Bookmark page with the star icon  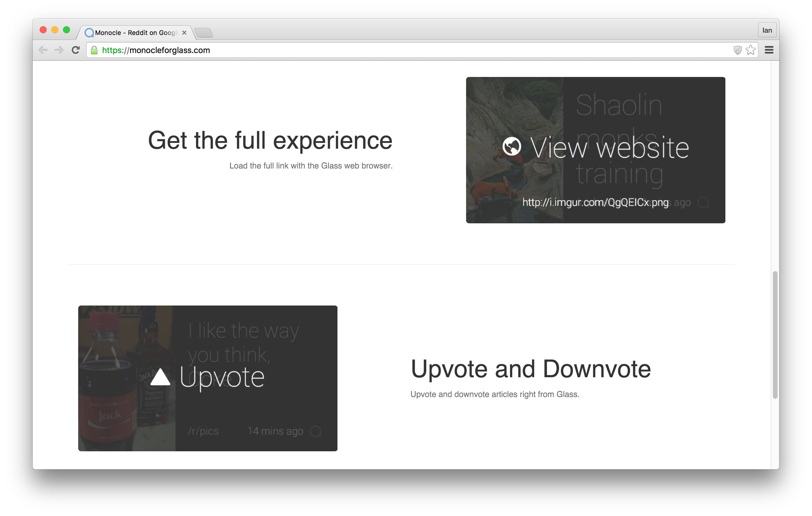click(x=751, y=50)
